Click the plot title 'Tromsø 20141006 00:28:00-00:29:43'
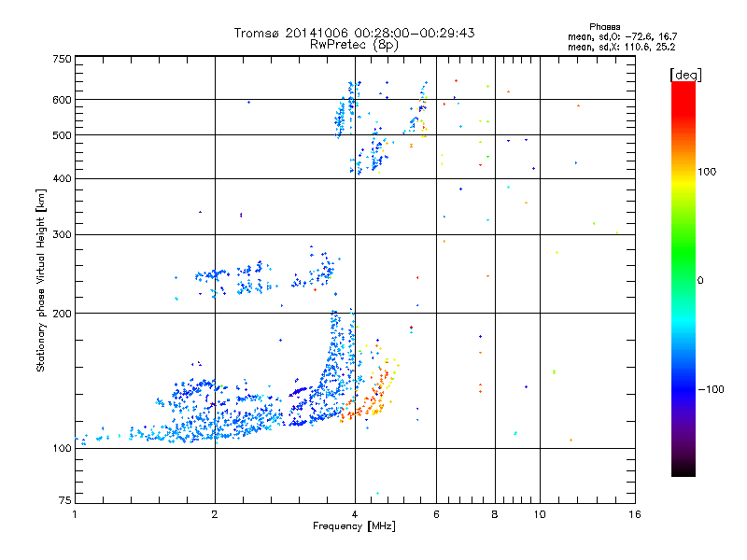747x560 pixels. point(354,33)
